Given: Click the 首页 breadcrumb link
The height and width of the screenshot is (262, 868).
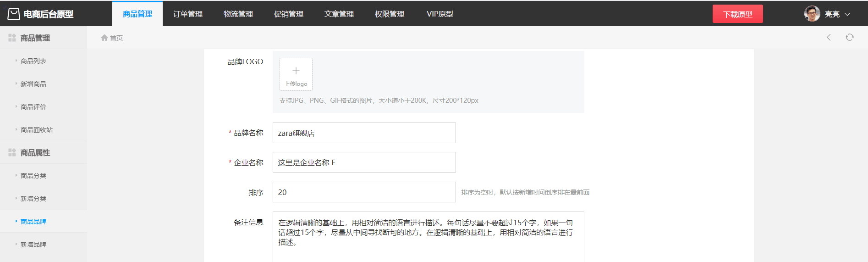Looking at the screenshot, I should (116, 38).
